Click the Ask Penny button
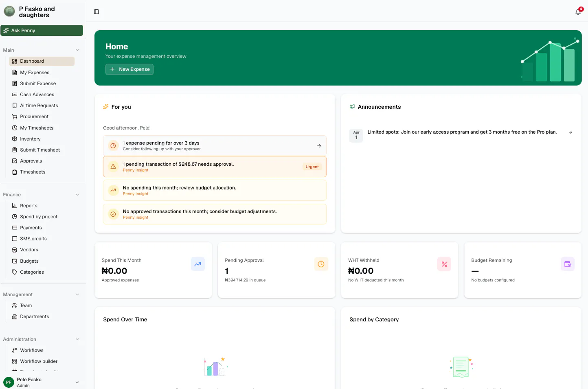 coord(42,31)
